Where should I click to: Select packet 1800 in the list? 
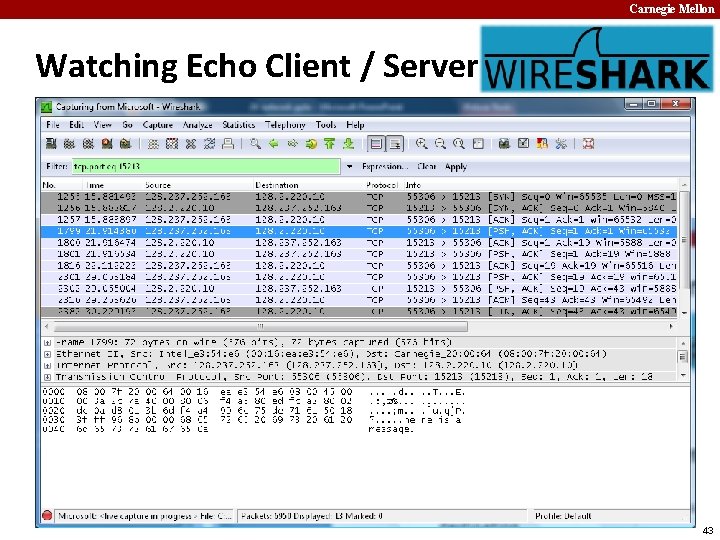tap(359, 243)
